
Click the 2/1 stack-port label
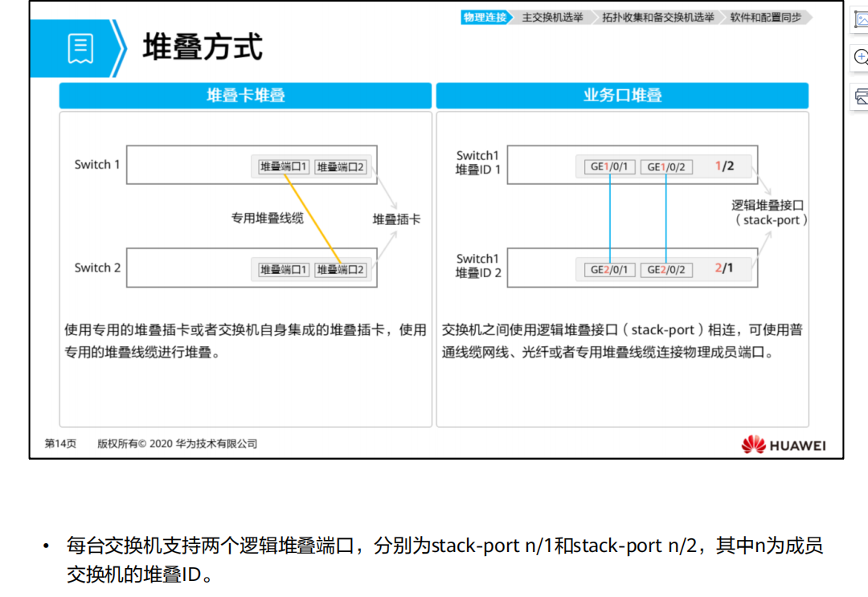click(x=724, y=268)
